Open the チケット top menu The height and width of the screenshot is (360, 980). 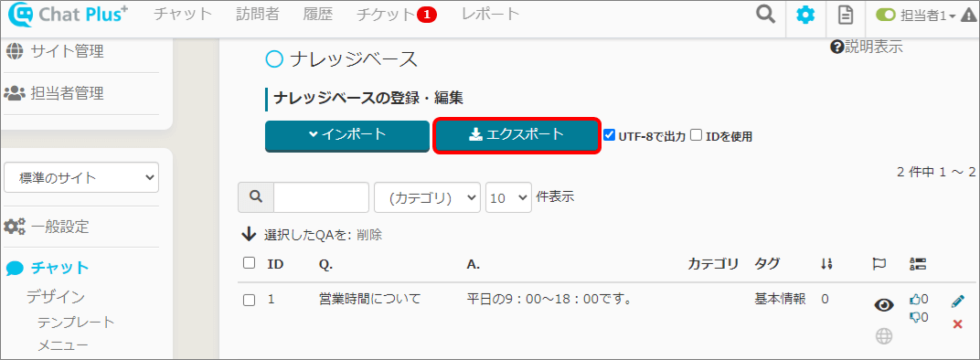386,14
